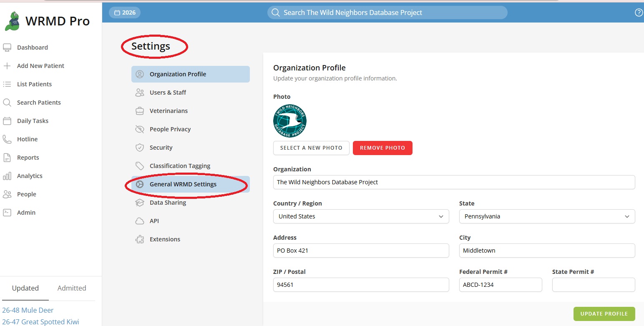Click the Organization name field
644x326 pixels.
pyautogui.click(x=454, y=182)
